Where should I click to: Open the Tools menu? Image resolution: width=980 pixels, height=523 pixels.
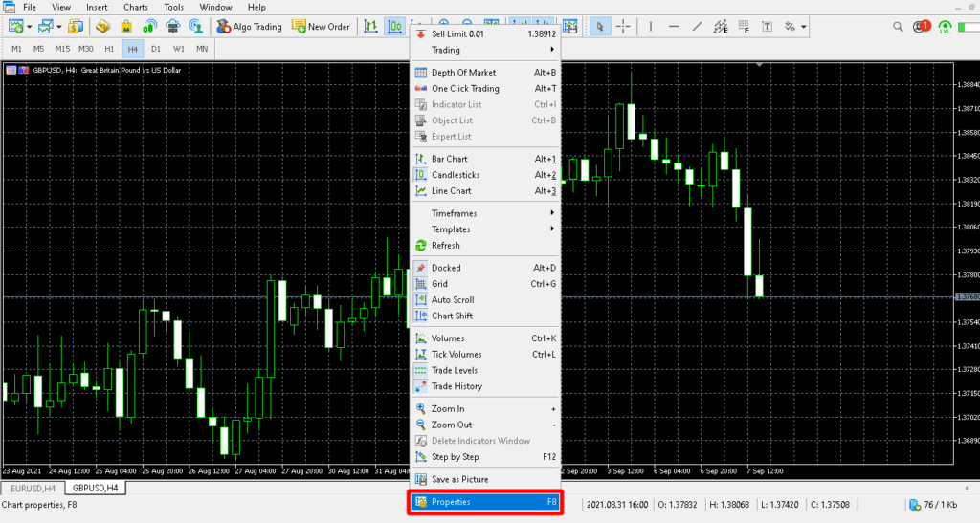click(174, 8)
